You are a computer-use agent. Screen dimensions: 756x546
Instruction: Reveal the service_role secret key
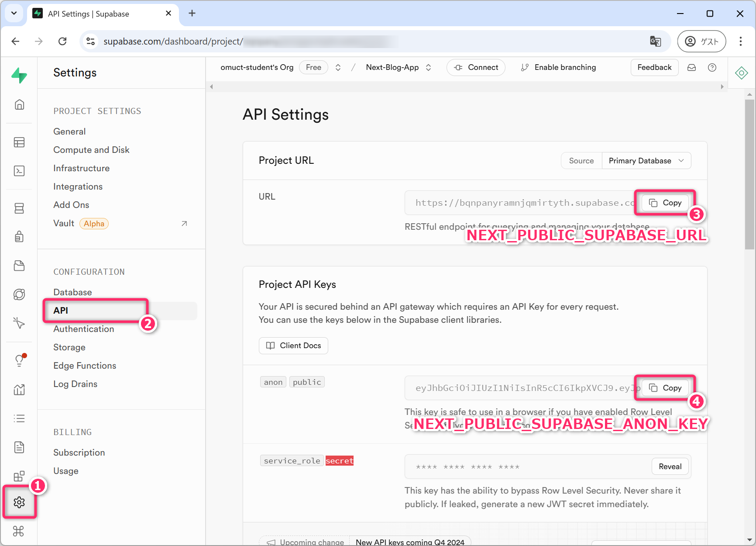click(x=670, y=467)
